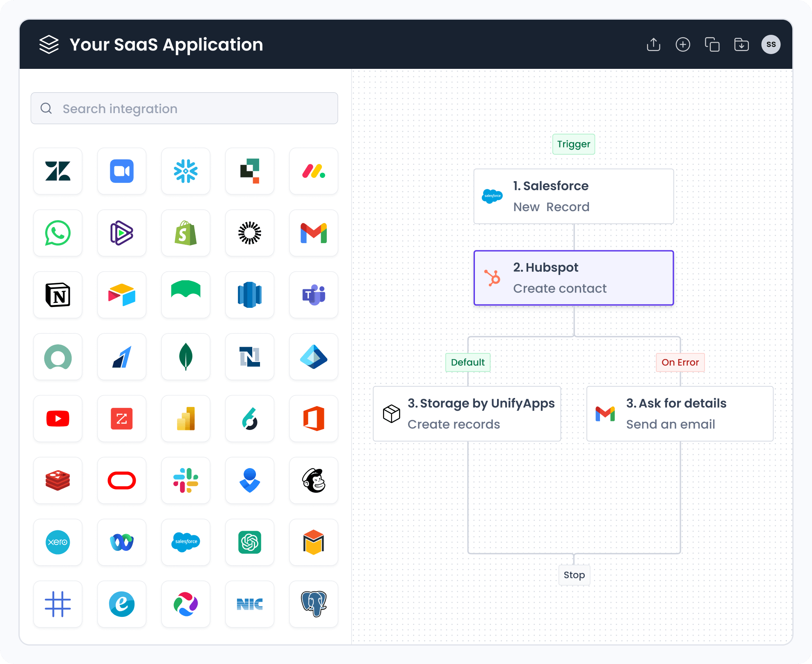Click the Slack integration tile
812x664 pixels.
tap(186, 480)
